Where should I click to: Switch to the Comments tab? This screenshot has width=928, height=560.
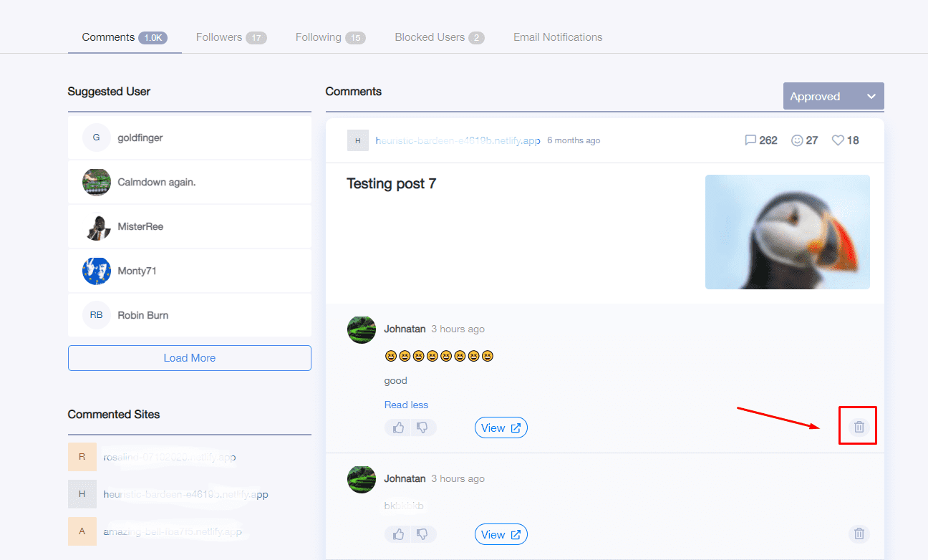tap(125, 37)
